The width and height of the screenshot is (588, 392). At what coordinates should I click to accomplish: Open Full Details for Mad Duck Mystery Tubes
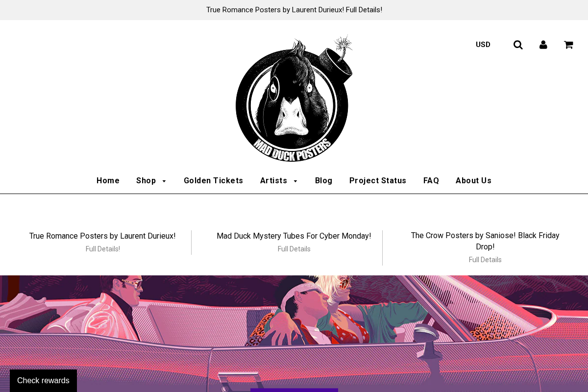click(294, 249)
